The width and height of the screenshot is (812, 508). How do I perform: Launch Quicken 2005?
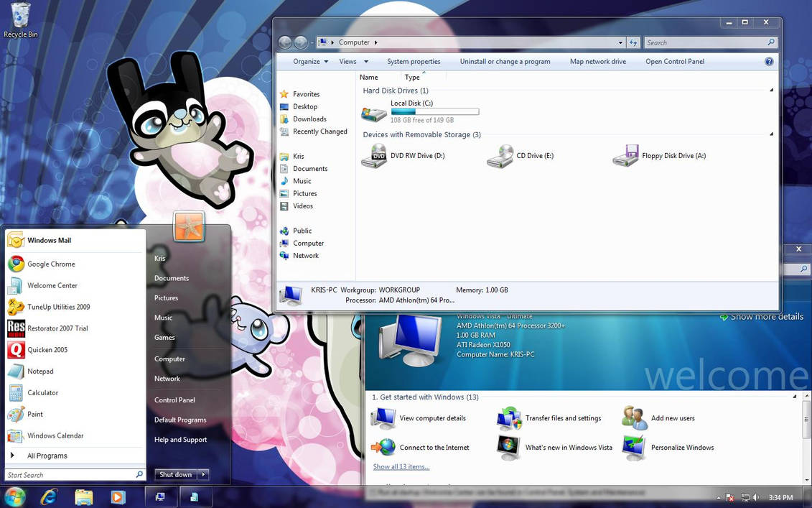47,350
